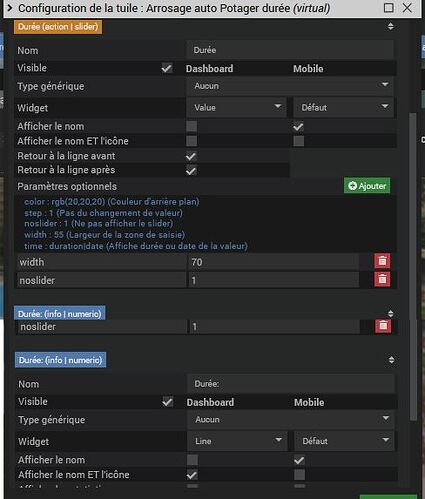This screenshot has width=425, height=499.
Task: Click the width parameter name field
Action: tap(101, 262)
